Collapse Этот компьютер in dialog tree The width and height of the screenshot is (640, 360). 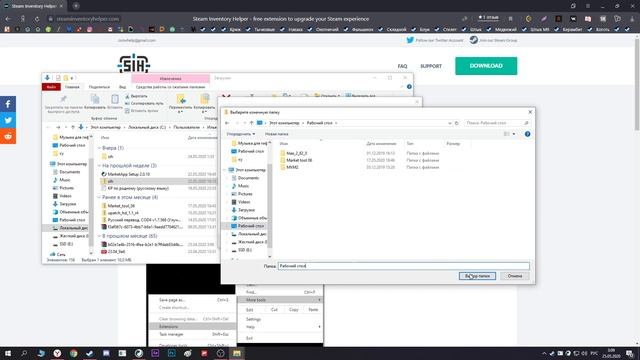[225, 170]
